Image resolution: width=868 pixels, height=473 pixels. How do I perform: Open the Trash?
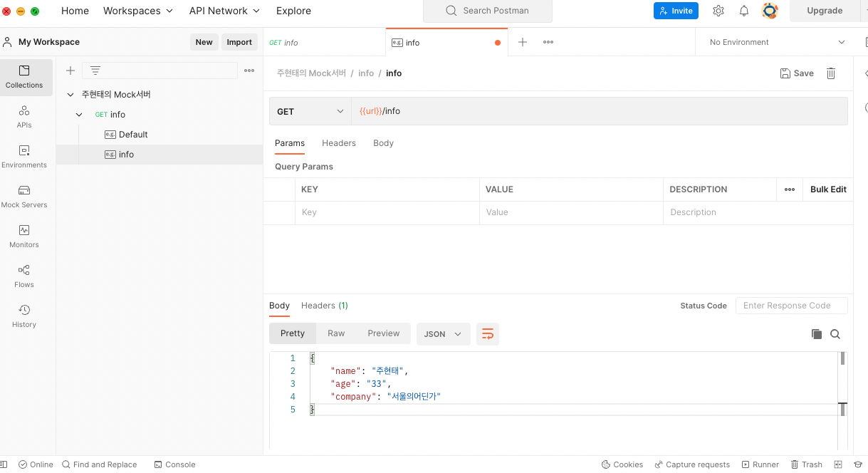click(806, 464)
